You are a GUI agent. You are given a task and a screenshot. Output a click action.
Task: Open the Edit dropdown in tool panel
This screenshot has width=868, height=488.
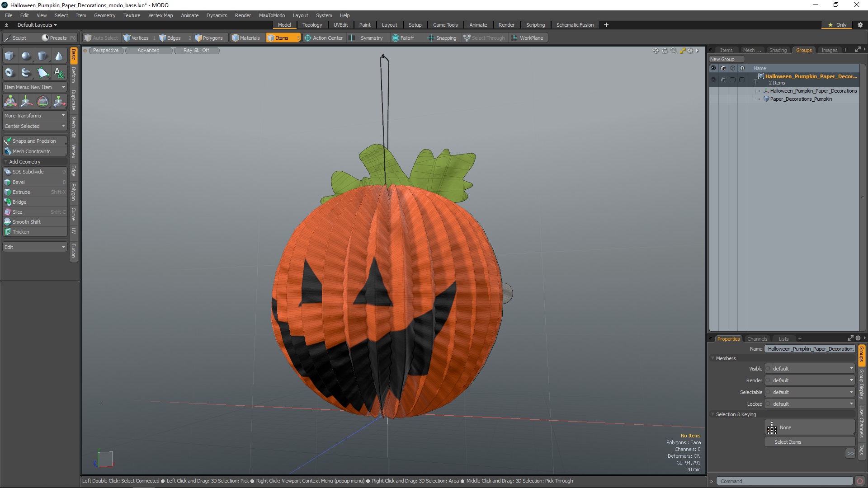click(35, 247)
